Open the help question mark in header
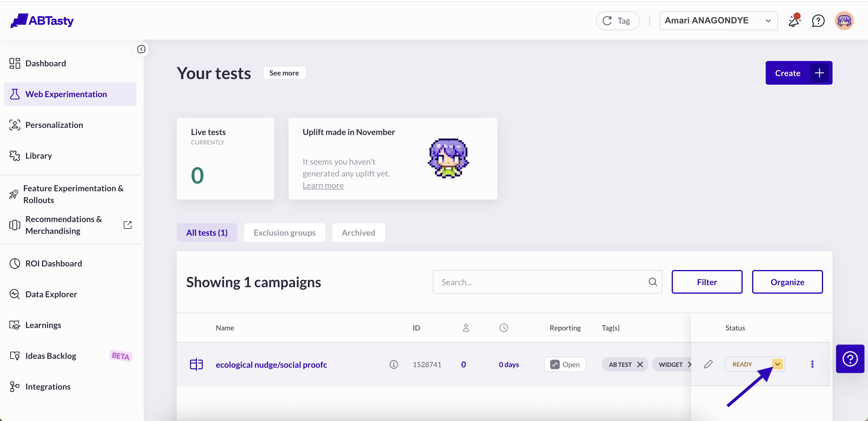Viewport: 868px width, 421px height. click(818, 21)
